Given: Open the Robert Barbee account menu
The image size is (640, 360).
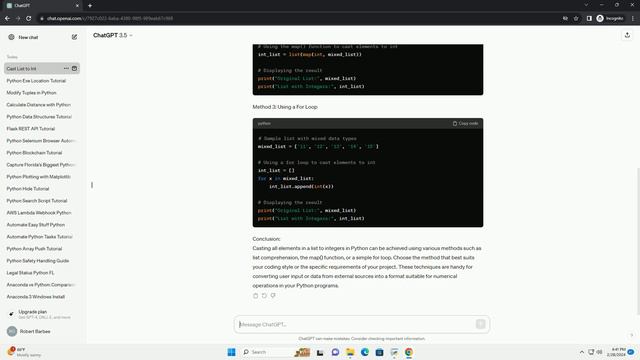Looking at the screenshot, I should (42, 331).
